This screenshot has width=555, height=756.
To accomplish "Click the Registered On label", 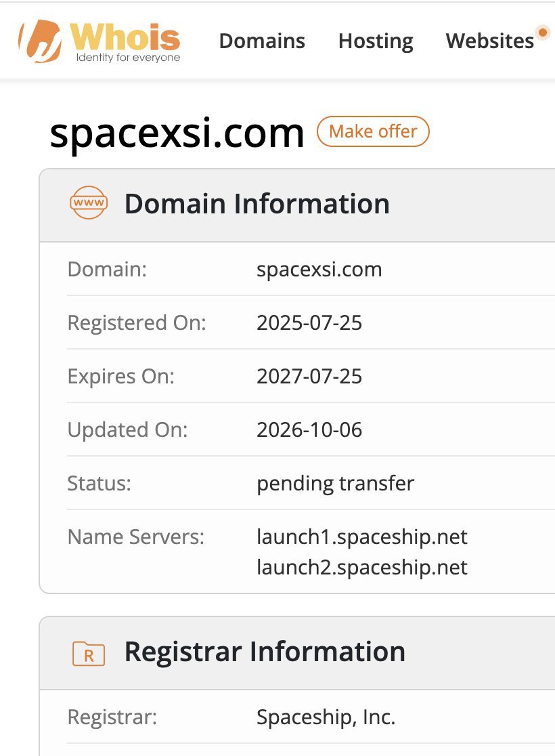I will point(137,323).
